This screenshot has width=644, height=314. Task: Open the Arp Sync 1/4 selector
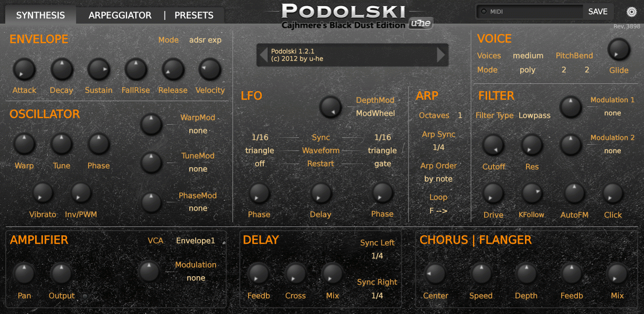coord(438,147)
